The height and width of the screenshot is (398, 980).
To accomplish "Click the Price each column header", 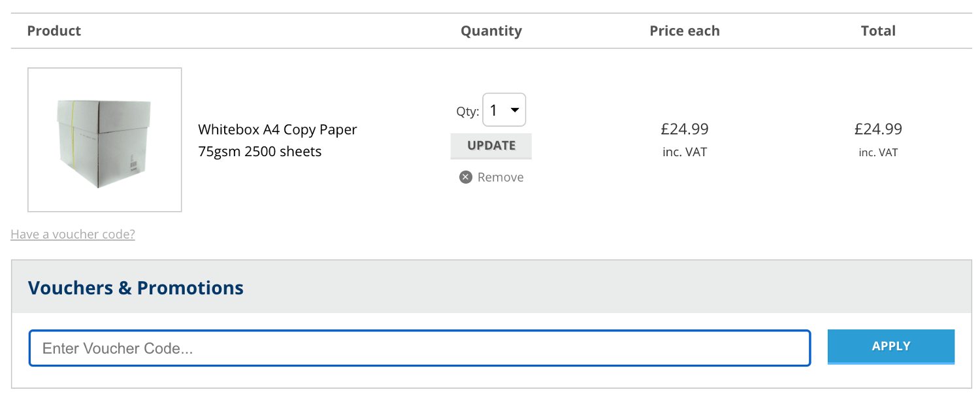I will click(684, 30).
